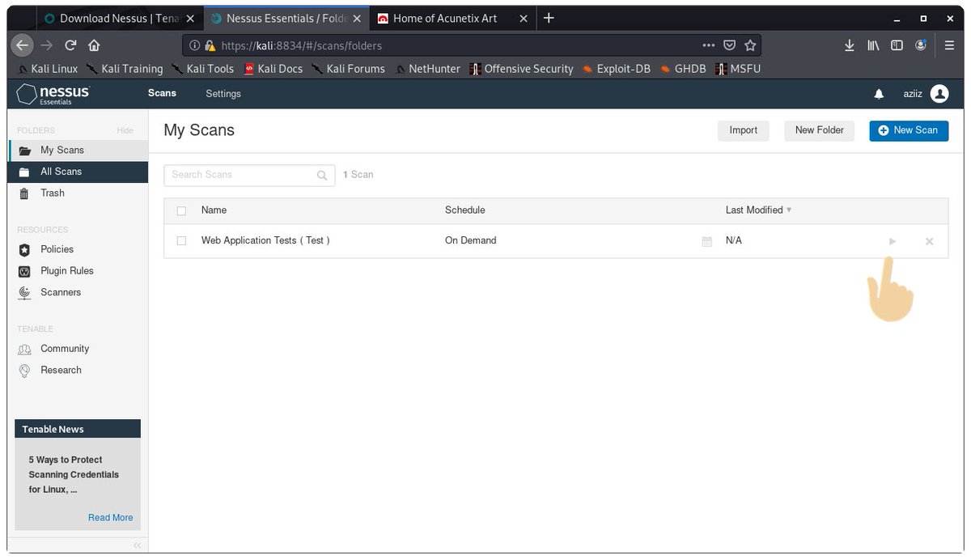Open the Web Application Tests scan name

[265, 241]
